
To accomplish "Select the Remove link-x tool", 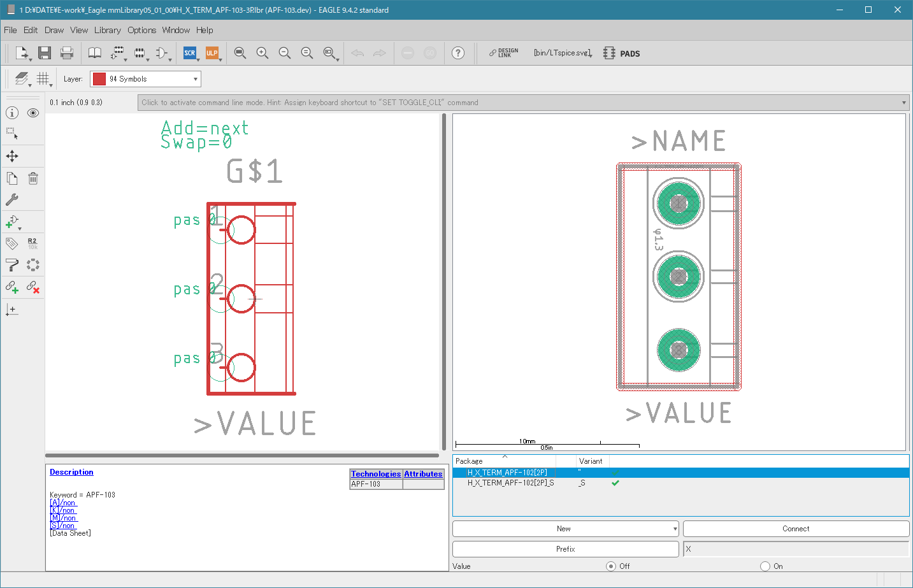I will tap(33, 287).
